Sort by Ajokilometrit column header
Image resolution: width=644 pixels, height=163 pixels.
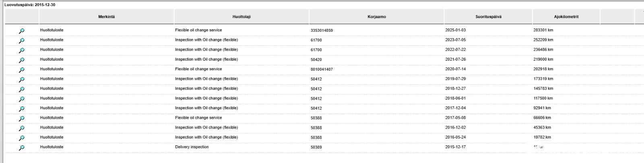(x=566, y=17)
